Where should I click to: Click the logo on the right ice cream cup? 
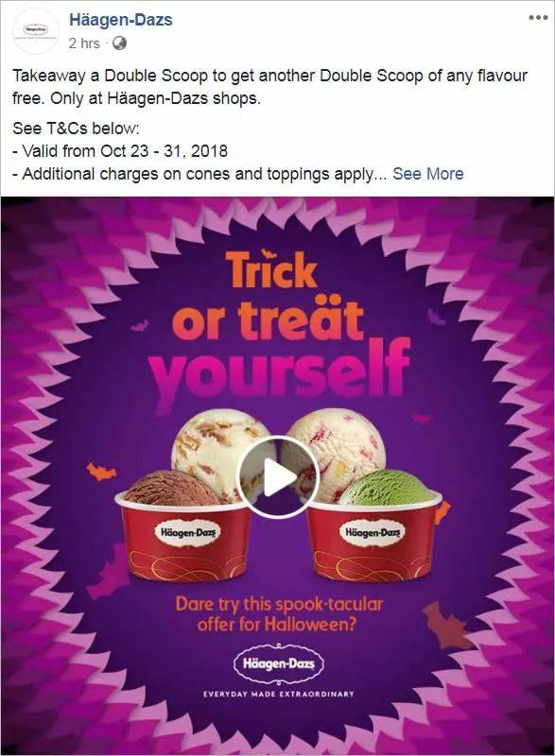coord(373,532)
